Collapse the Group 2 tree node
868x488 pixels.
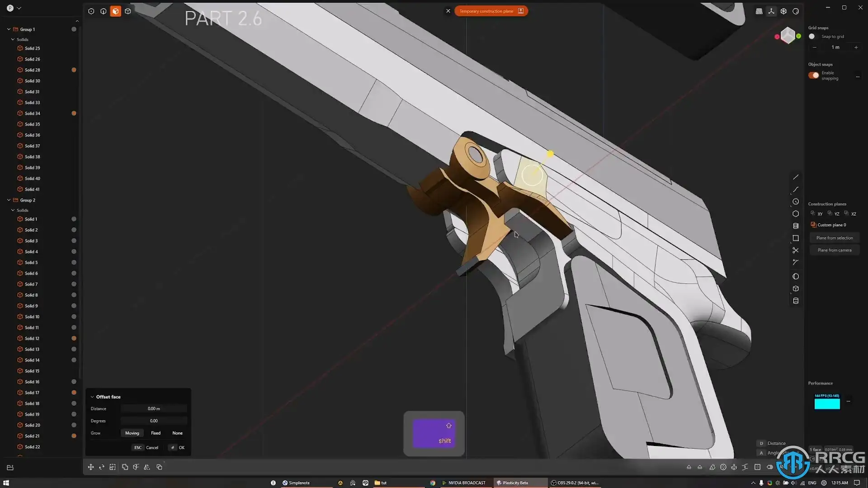click(9, 200)
